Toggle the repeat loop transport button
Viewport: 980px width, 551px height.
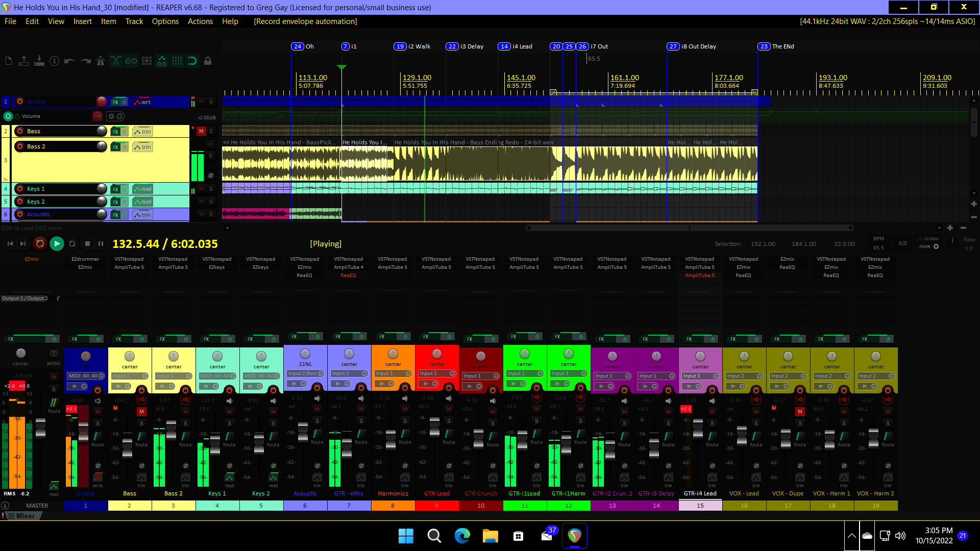click(72, 244)
